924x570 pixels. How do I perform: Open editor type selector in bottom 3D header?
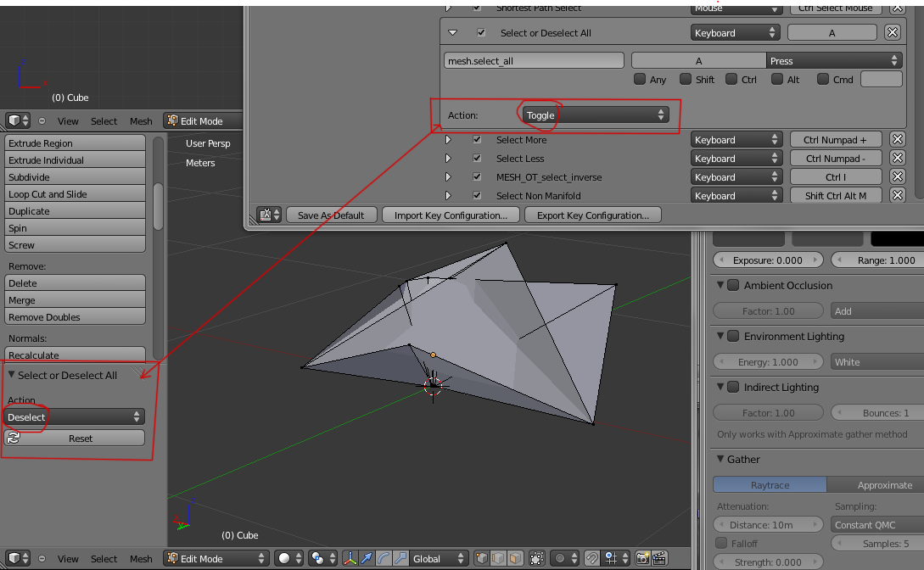coord(18,558)
